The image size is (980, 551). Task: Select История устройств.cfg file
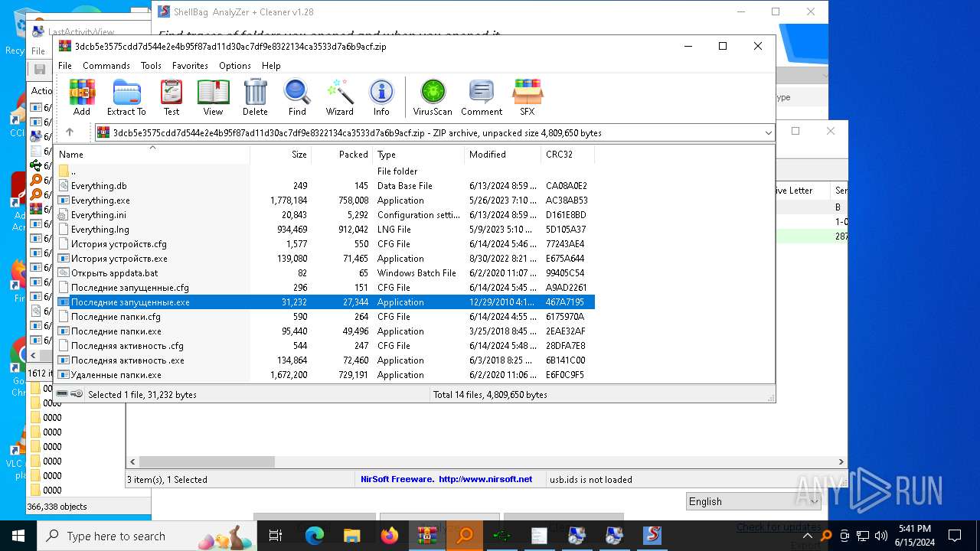325,244
